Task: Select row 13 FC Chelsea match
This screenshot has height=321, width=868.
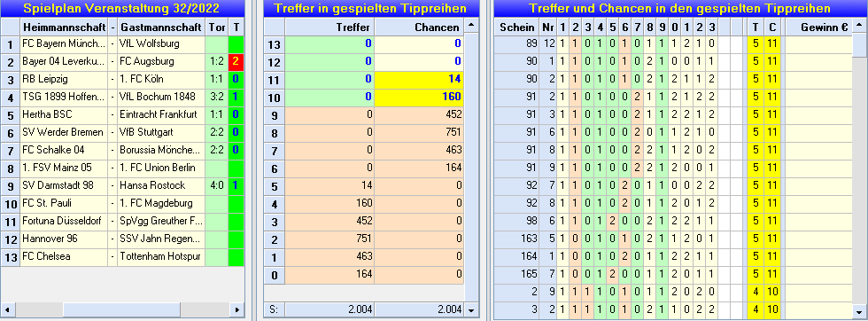Action: tap(122, 256)
